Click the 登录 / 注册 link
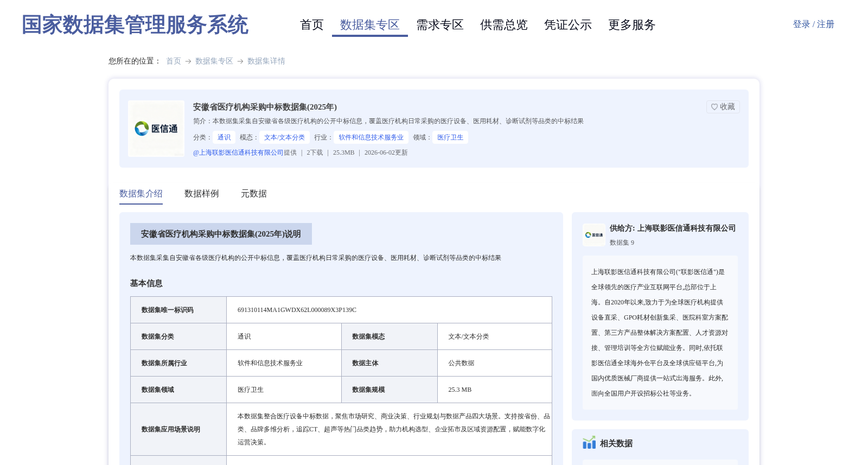The width and height of the screenshot is (868, 465). [x=814, y=24]
